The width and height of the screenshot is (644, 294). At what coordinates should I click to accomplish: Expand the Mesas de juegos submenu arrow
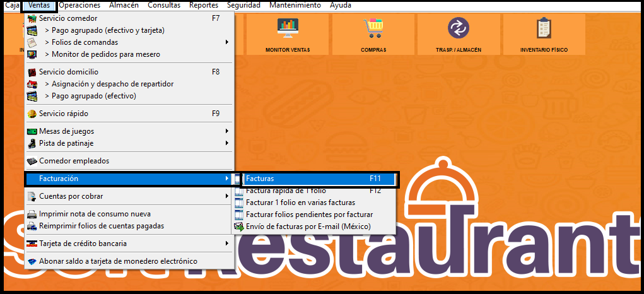pyautogui.click(x=226, y=131)
